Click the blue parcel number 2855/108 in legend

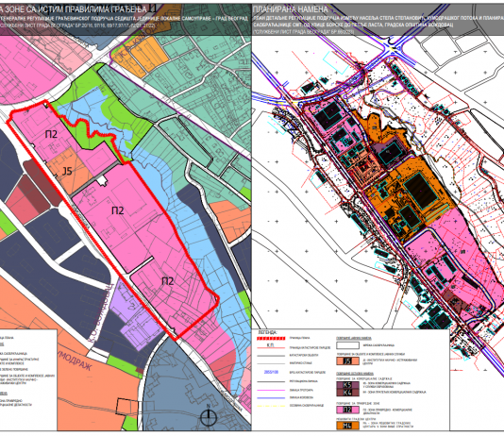coord(271,372)
